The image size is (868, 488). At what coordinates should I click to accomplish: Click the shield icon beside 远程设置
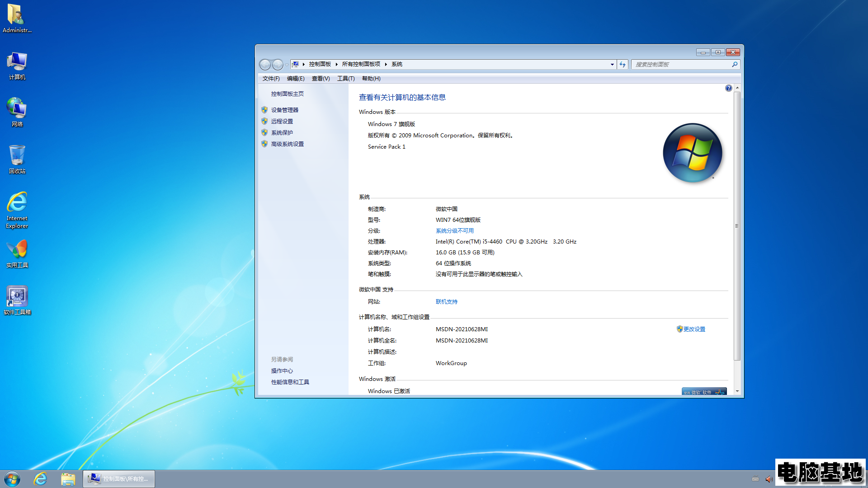click(x=264, y=121)
